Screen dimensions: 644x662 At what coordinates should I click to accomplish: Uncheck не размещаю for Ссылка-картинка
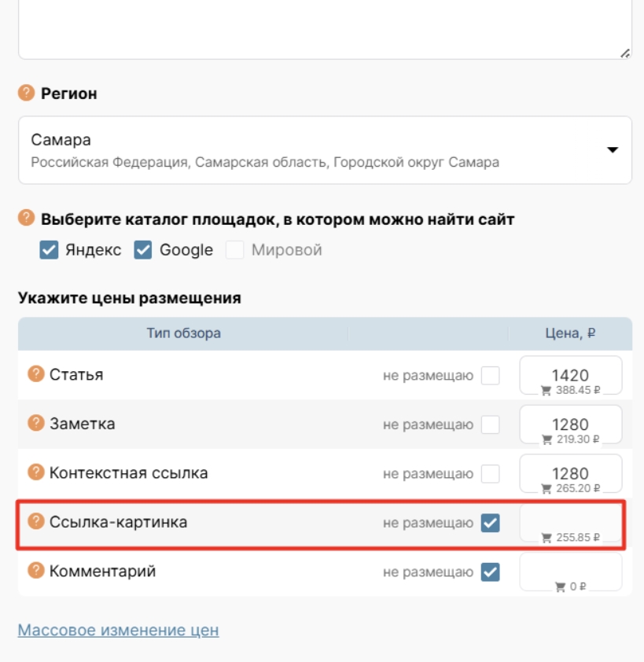[x=490, y=522]
